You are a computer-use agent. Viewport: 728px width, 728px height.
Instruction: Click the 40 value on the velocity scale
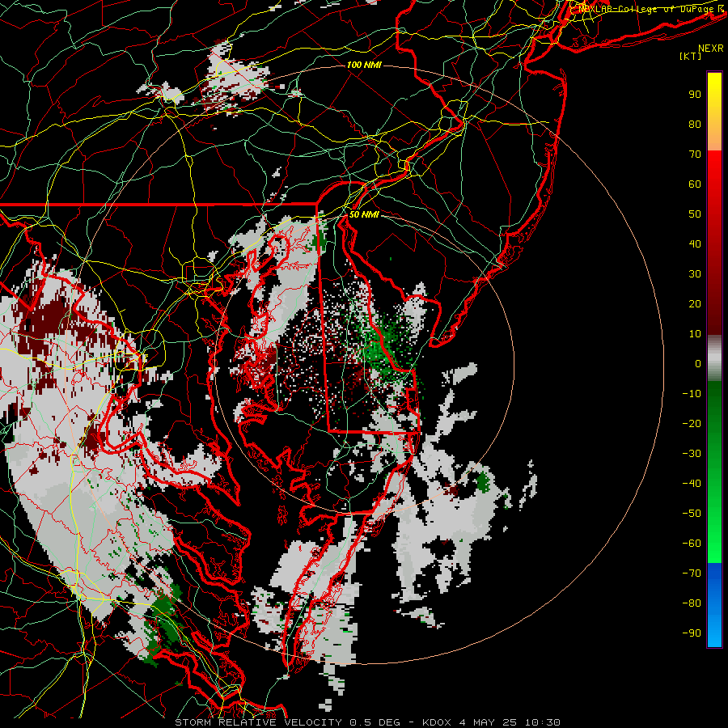click(x=695, y=244)
